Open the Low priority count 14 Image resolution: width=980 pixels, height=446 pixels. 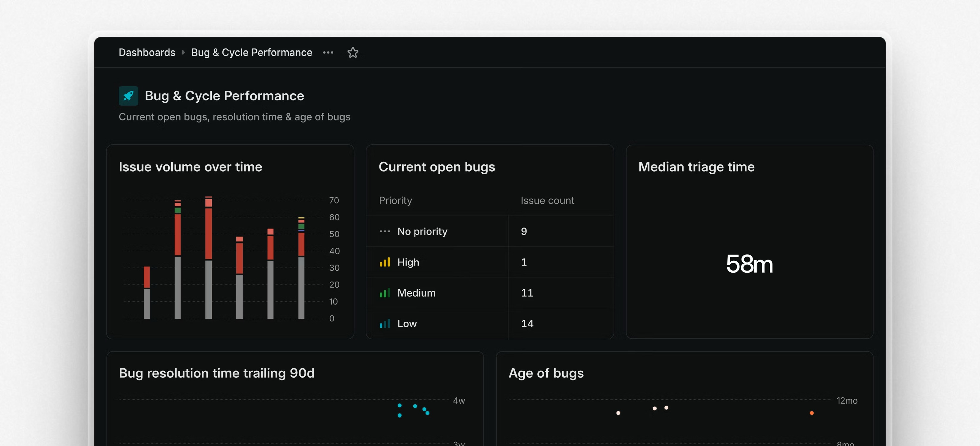[x=527, y=324]
